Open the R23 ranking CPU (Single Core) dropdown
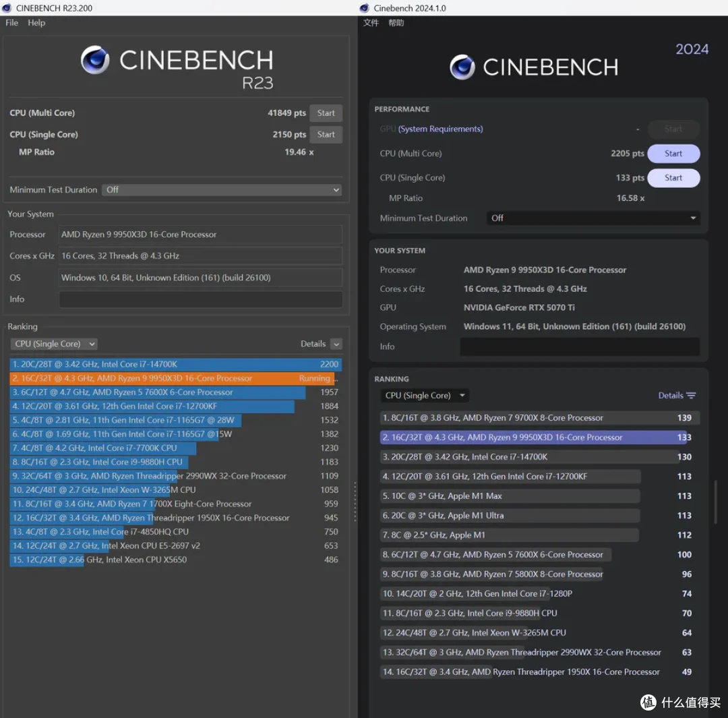This screenshot has height=718, width=728. click(54, 344)
